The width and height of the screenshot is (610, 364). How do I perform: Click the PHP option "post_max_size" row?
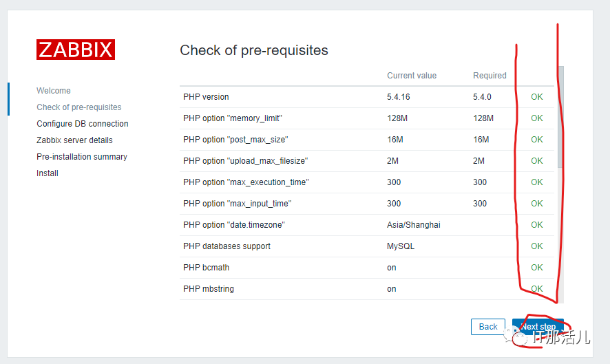[366, 140]
